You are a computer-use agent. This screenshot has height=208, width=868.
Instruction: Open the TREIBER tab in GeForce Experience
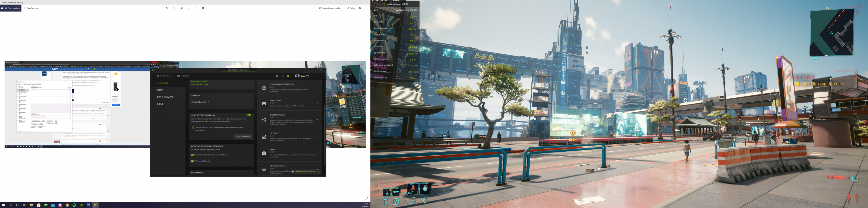point(183,76)
